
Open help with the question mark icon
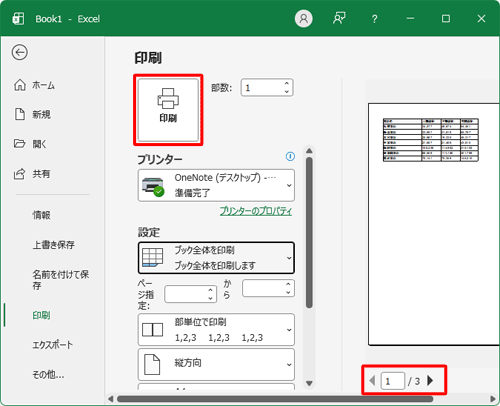pos(375,19)
